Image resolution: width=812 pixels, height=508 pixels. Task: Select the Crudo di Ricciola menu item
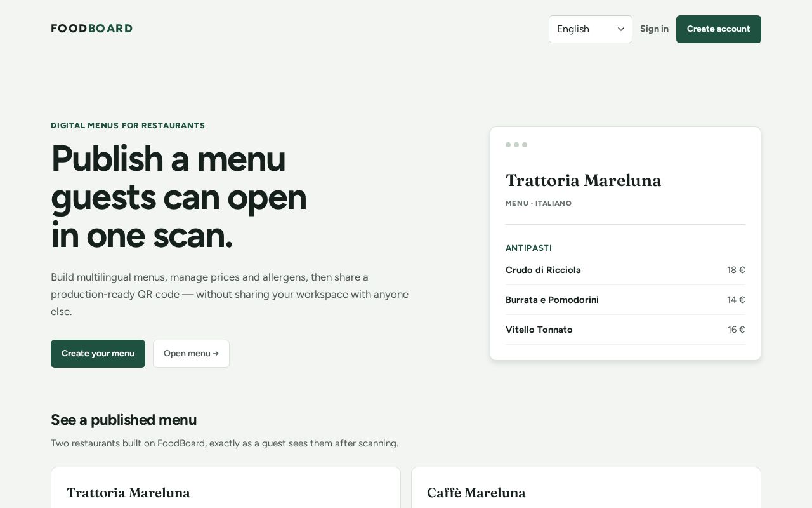point(625,270)
